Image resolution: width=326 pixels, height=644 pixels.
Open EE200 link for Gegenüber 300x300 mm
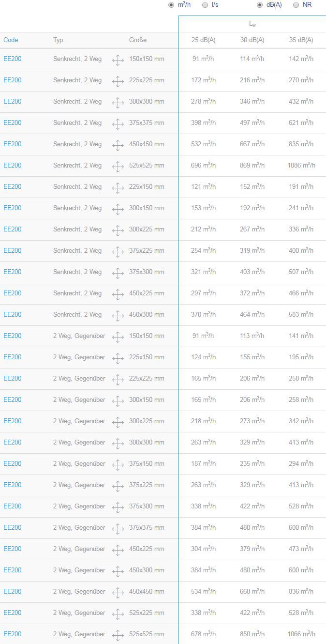[13, 442]
